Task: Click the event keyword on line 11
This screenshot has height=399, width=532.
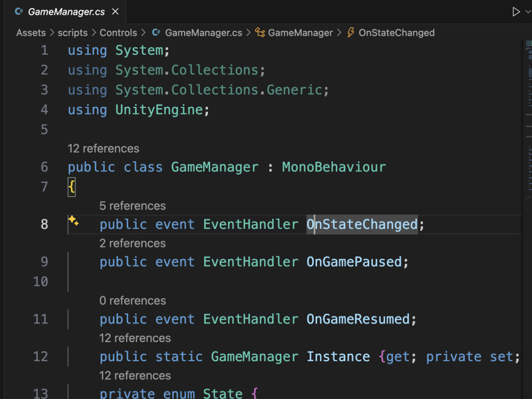Action: pyautogui.click(x=174, y=319)
